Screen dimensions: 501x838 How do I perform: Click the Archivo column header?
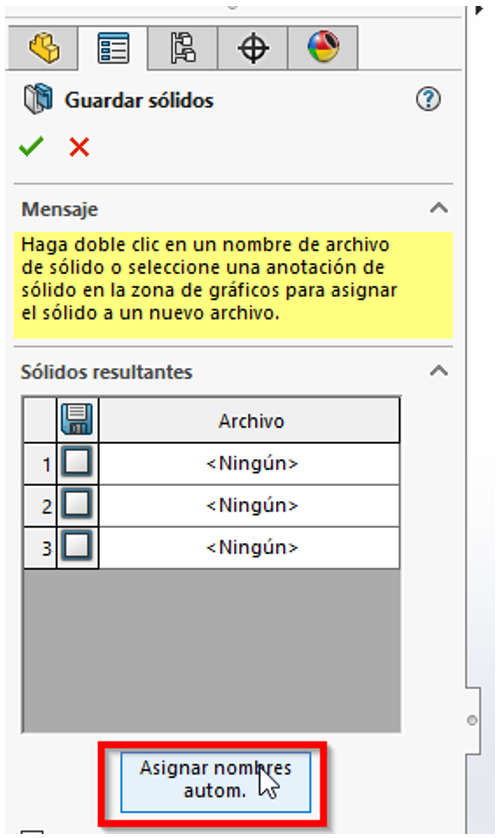(249, 421)
